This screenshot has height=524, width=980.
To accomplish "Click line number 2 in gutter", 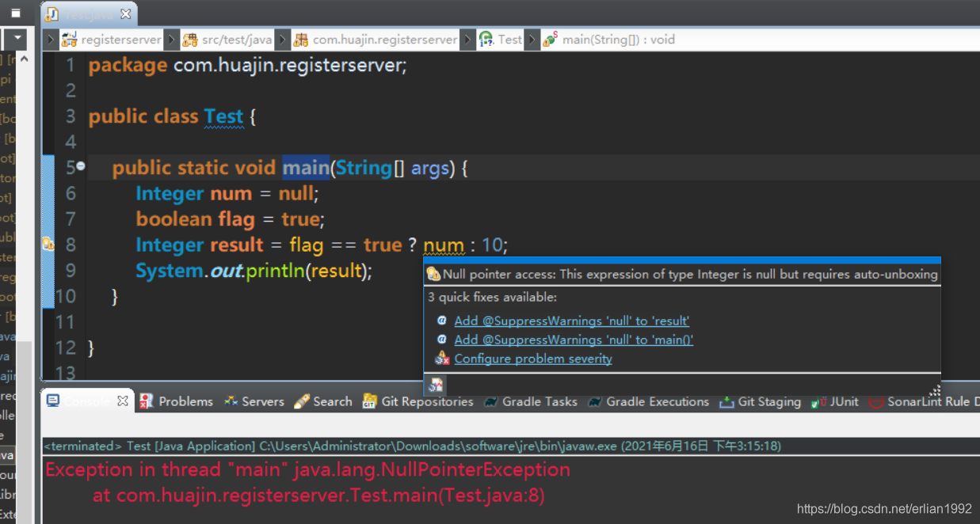I will point(71,90).
